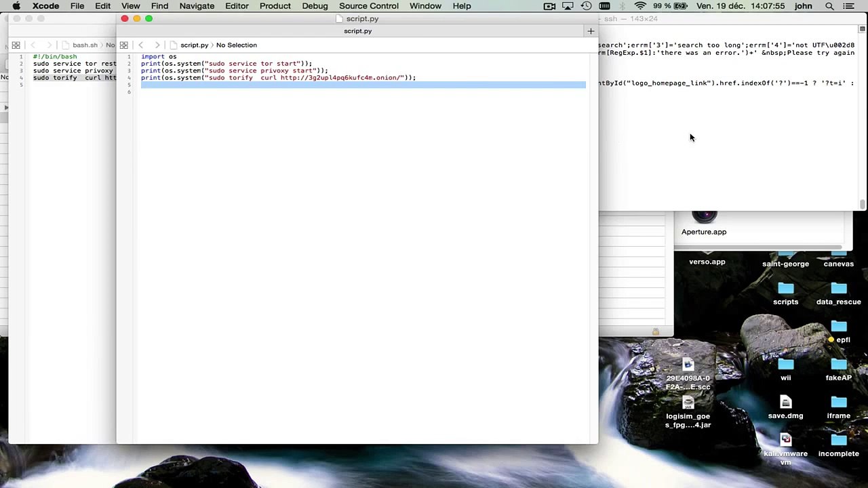This screenshot has width=868, height=488.
Task: Place cursor on the 'import os' code line
Action: (x=159, y=56)
